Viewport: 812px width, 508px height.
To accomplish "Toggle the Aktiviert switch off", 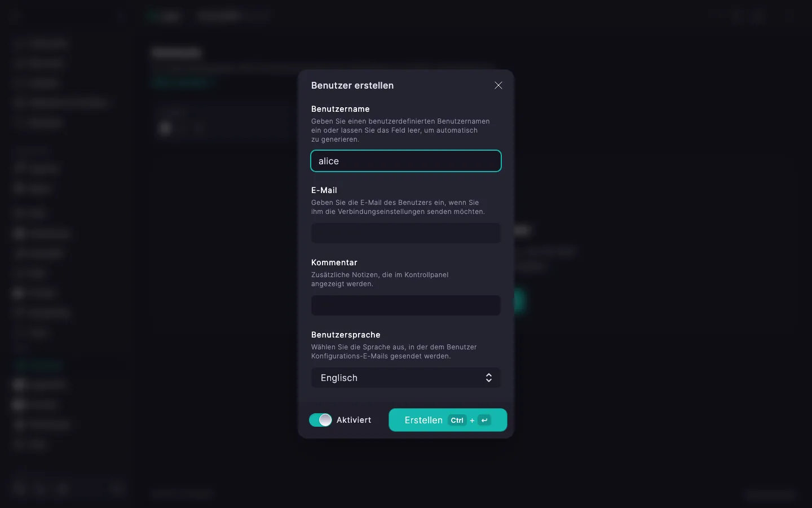I will 320,420.
